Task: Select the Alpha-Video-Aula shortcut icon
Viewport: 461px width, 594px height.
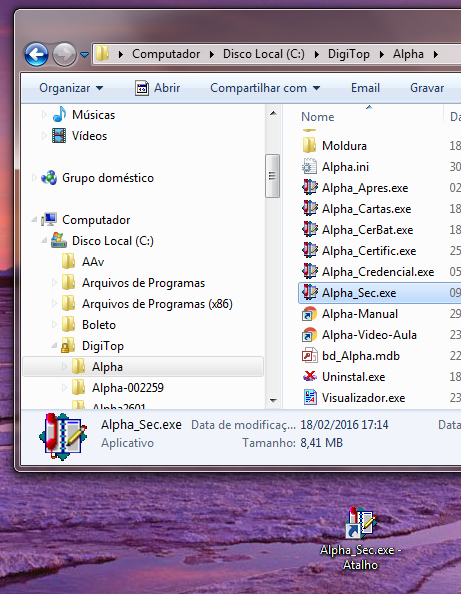Action: point(309,335)
